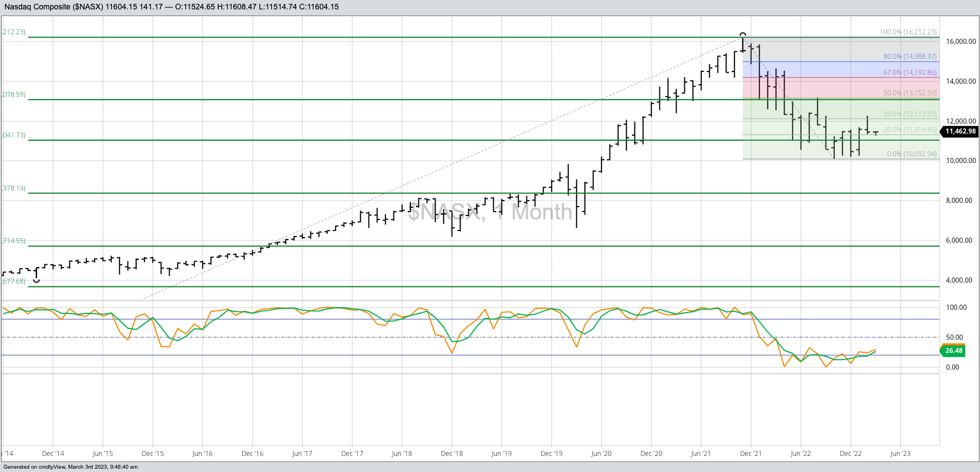Image resolution: width=980 pixels, height=472 pixels.
Task: Click the left-edge level label ending 078.59)
Action: (x=14, y=95)
